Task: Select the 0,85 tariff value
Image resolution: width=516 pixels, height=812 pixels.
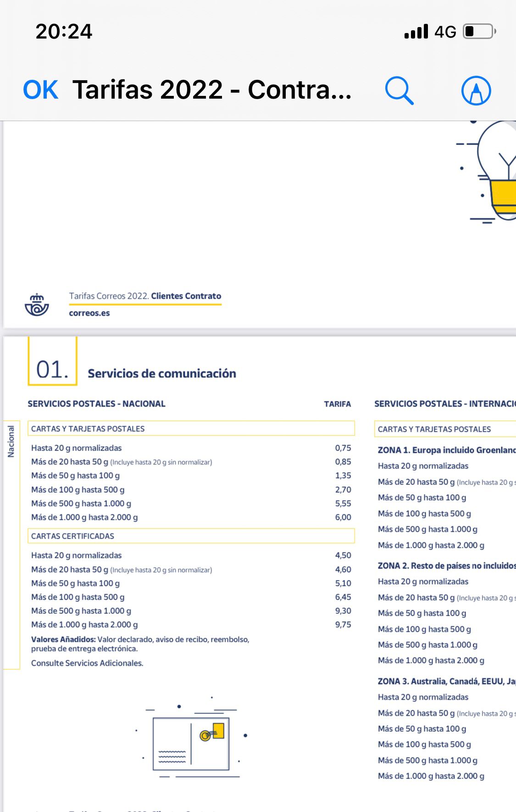Action: pyautogui.click(x=343, y=462)
